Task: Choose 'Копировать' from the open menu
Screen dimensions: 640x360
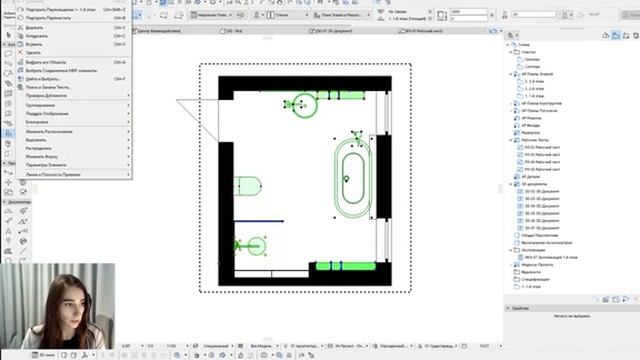Action: 74,36
